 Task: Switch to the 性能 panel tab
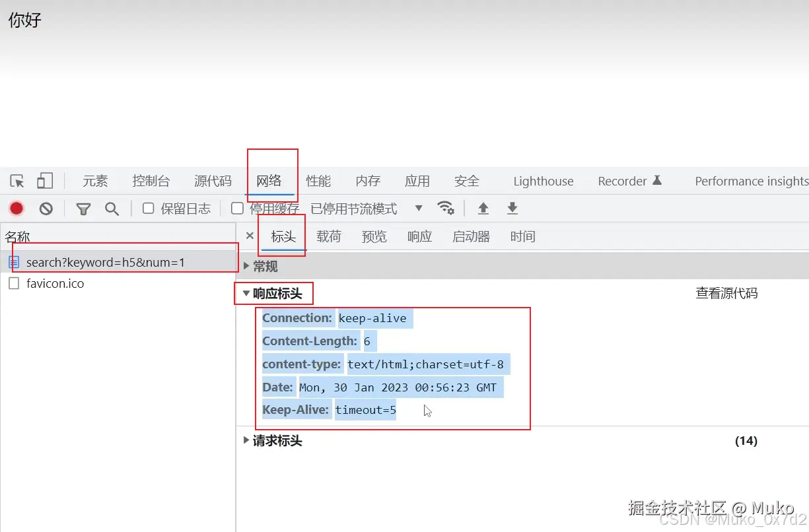coord(318,181)
